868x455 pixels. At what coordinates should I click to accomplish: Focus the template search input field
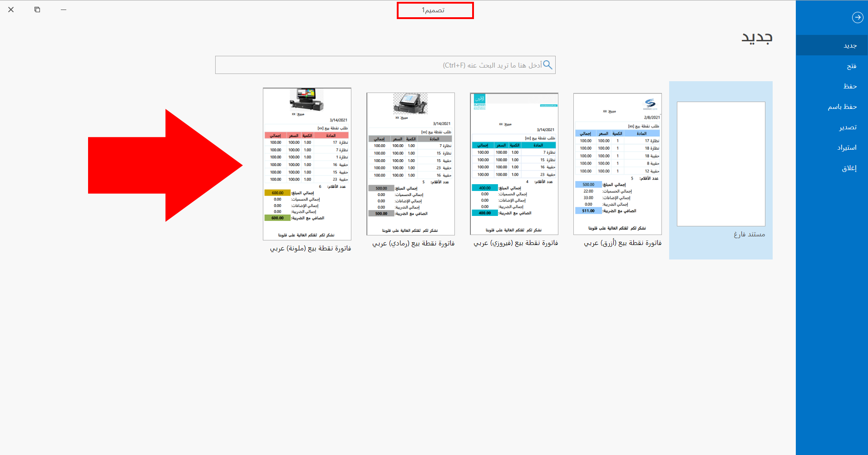pos(377,65)
